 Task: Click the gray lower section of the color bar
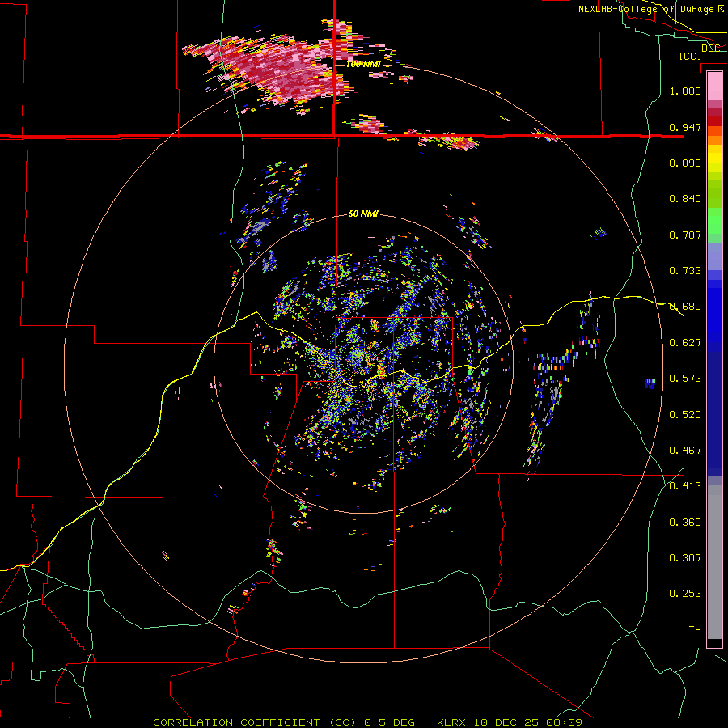[714, 562]
